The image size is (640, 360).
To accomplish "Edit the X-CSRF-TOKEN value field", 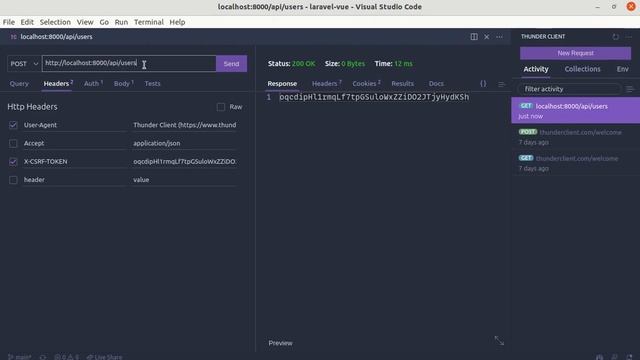I will click(185, 162).
